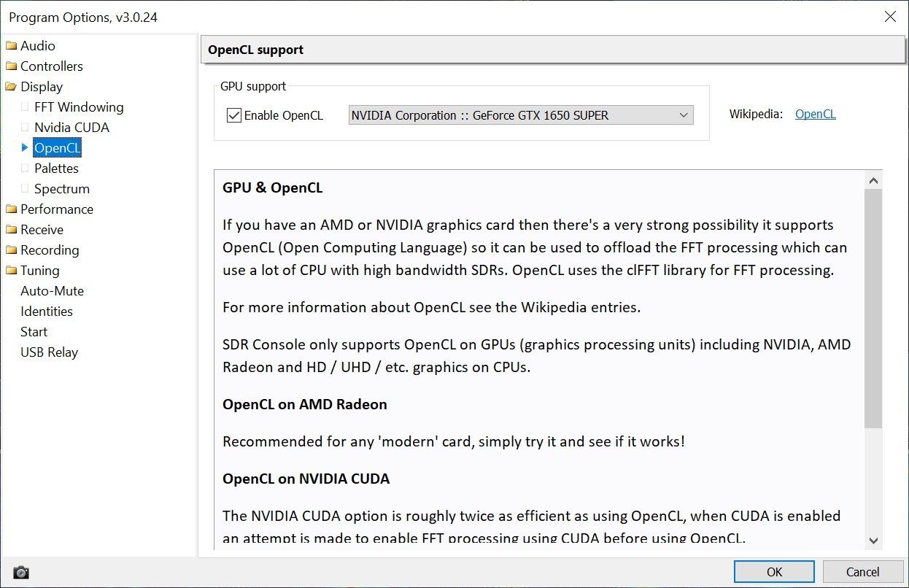909x588 pixels.
Task: Open the Palettes options page
Action: tap(56, 169)
